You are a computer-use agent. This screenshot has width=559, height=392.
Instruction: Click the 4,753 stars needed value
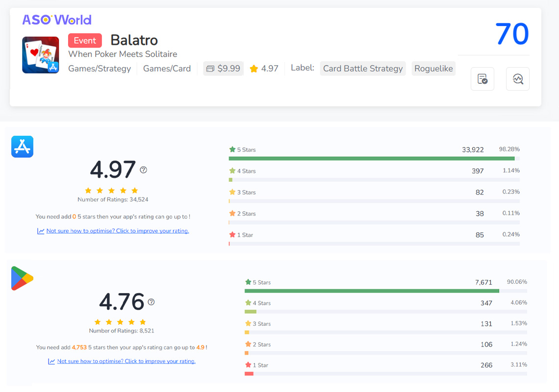(x=79, y=347)
